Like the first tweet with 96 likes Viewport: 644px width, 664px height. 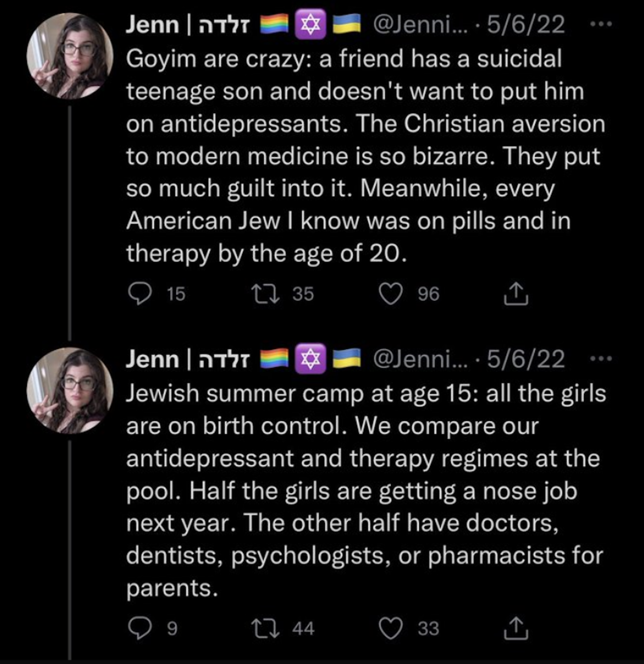point(391,294)
